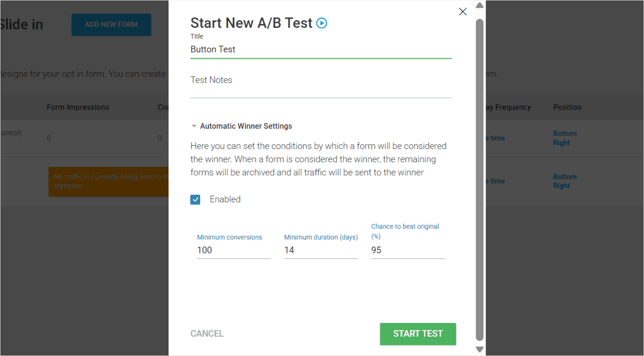
Task: Cancel the new A/B test setup
Action: click(x=207, y=333)
